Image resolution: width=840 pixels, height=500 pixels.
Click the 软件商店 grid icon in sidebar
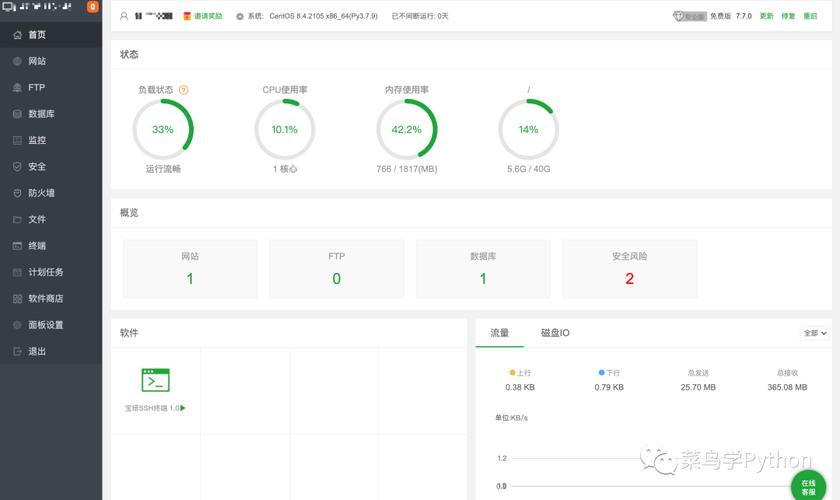17,298
